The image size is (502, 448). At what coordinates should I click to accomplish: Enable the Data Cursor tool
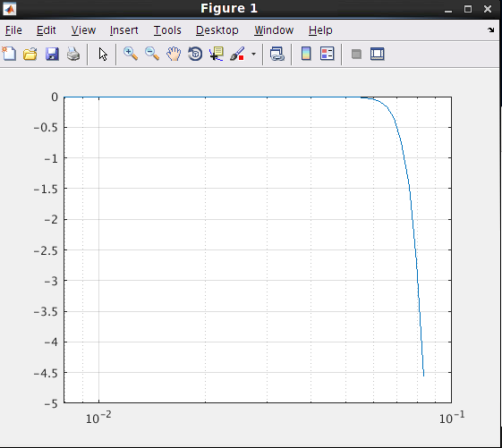[x=217, y=54]
